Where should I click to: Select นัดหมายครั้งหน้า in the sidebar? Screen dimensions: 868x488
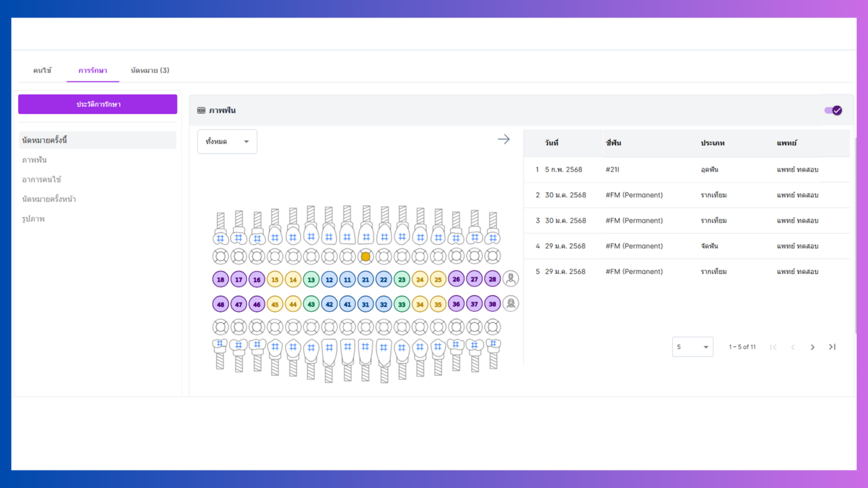pyautogui.click(x=49, y=199)
